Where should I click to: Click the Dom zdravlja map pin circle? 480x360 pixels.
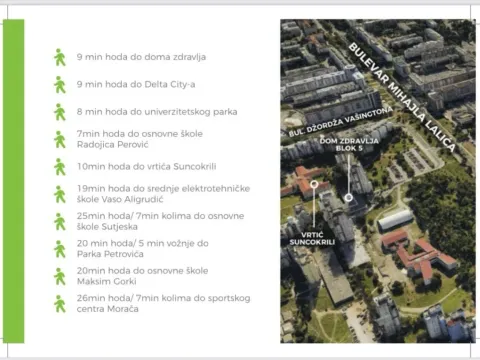coord(348,198)
